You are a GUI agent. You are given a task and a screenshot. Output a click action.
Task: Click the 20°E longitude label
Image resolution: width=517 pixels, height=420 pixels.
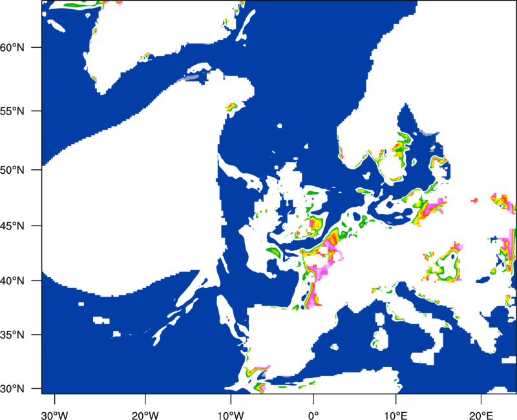(x=481, y=415)
